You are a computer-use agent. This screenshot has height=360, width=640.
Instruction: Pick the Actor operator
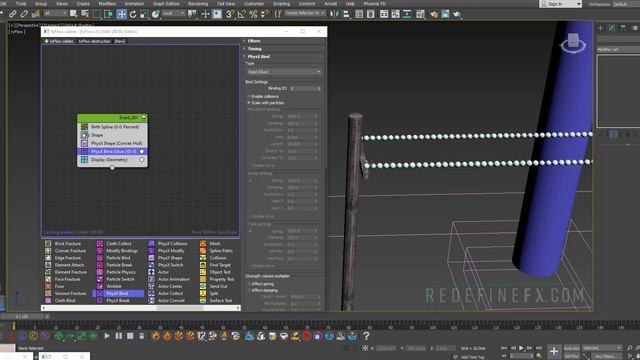click(x=159, y=272)
